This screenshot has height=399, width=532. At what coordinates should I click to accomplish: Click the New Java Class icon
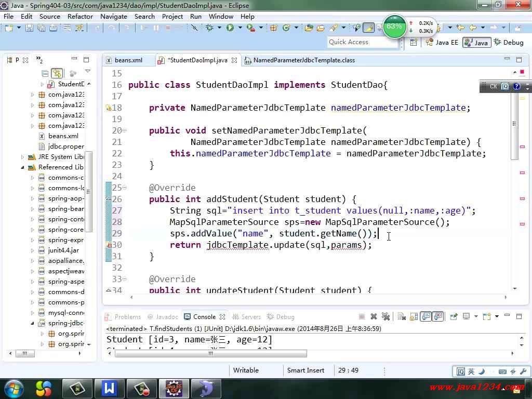286,28
